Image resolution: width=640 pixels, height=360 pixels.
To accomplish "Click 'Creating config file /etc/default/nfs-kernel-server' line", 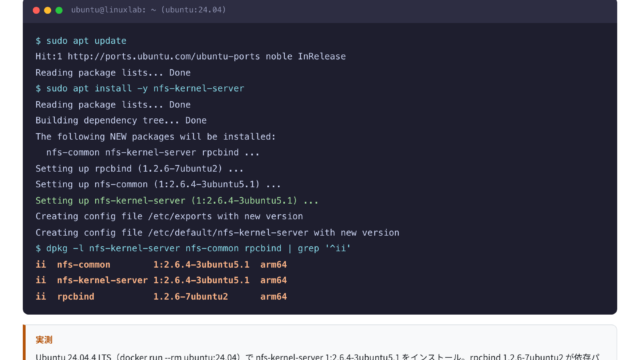I will [217, 233].
